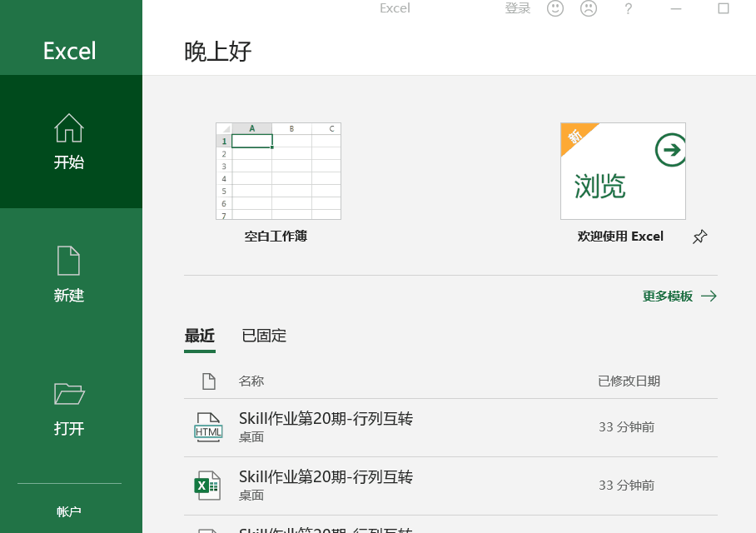Open the Excel workbook Skill作业第20期-行列互转

tap(450, 486)
